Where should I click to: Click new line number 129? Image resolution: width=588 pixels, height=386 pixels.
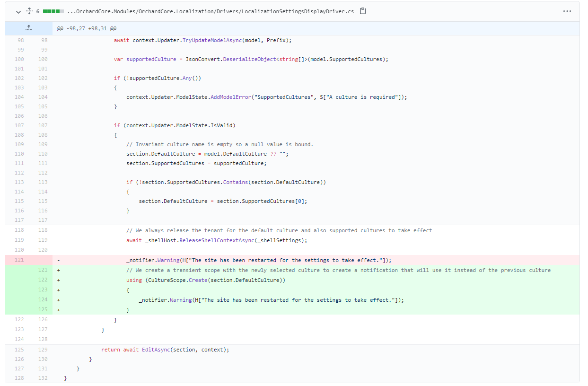coord(43,350)
